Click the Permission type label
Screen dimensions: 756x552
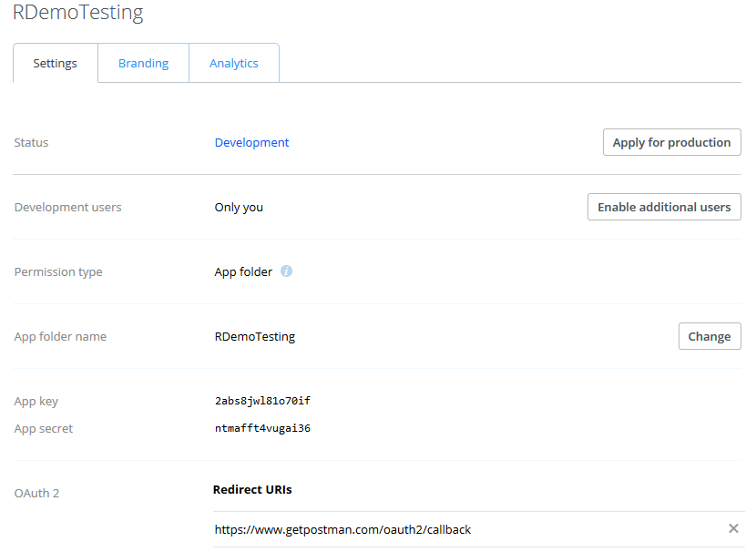point(58,271)
